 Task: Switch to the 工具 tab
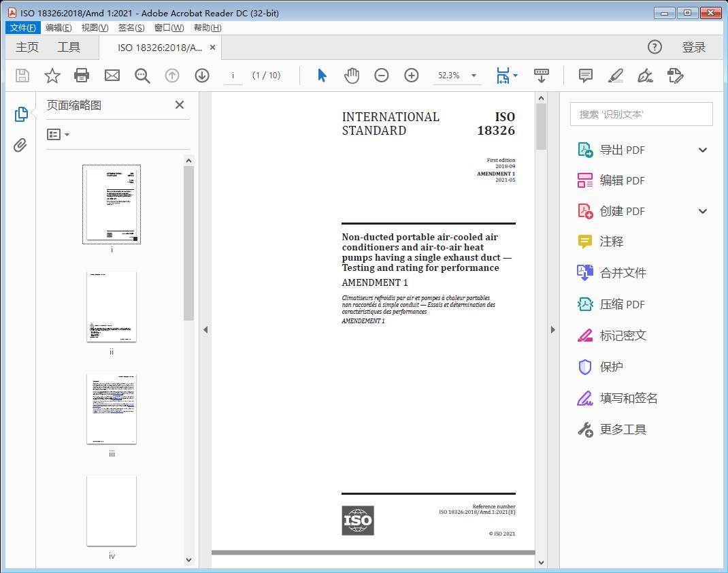69,47
